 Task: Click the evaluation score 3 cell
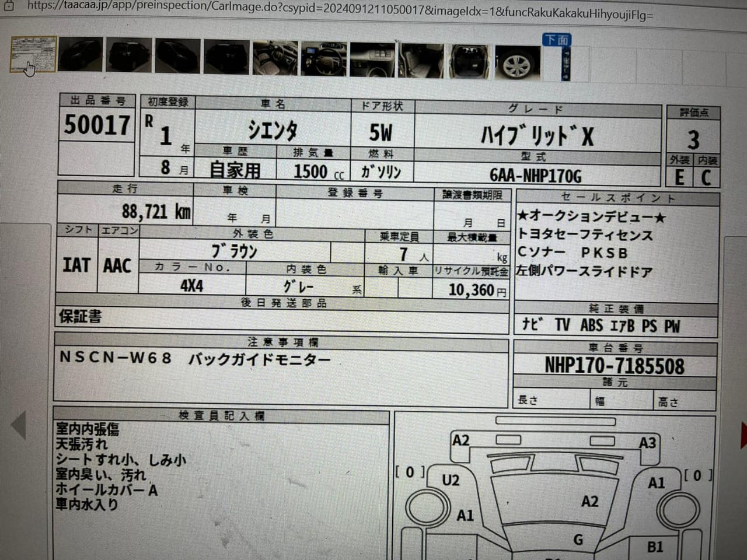click(693, 139)
